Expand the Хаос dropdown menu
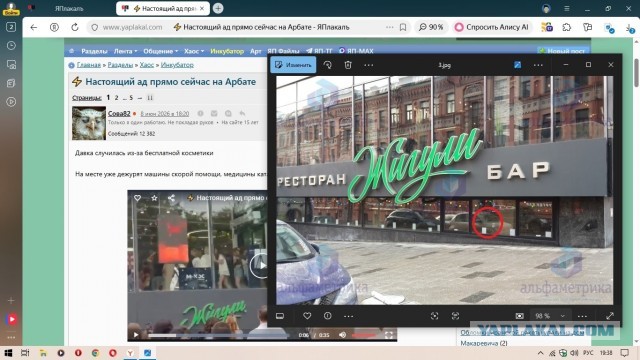The width and height of the screenshot is (640, 360). [x=194, y=51]
